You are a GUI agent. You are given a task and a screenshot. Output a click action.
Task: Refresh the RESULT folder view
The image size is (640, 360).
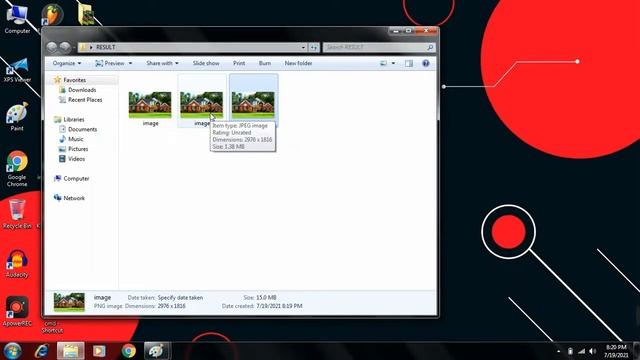click(x=313, y=47)
